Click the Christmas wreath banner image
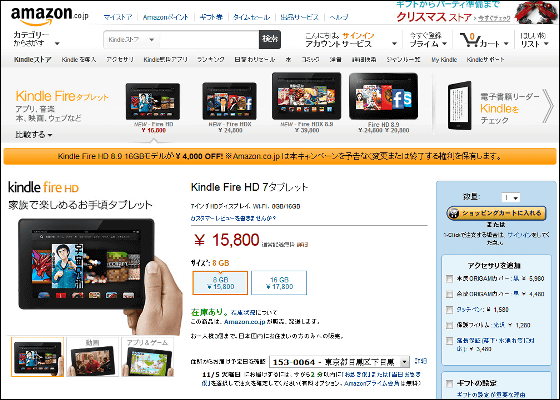This screenshot has height=400, width=560. coord(536,12)
